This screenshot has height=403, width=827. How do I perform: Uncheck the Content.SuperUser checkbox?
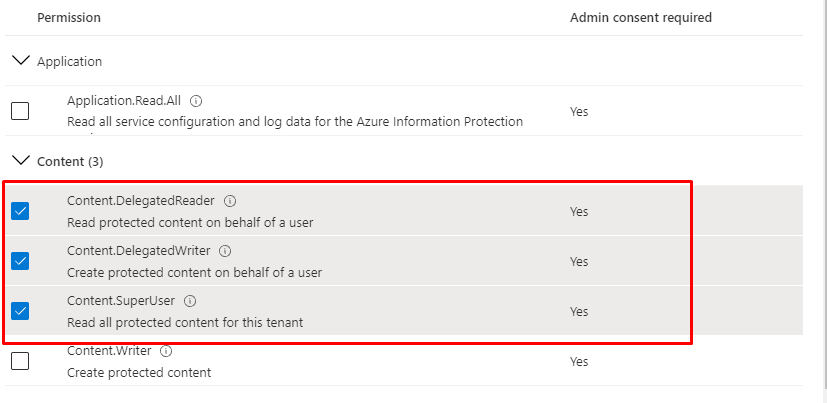[x=20, y=311]
